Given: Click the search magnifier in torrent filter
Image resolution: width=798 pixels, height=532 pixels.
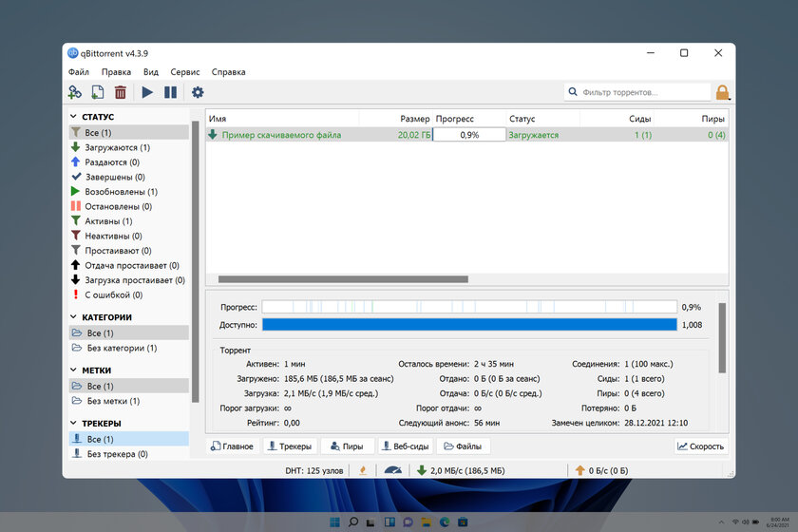Looking at the screenshot, I should pyautogui.click(x=573, y=91).
